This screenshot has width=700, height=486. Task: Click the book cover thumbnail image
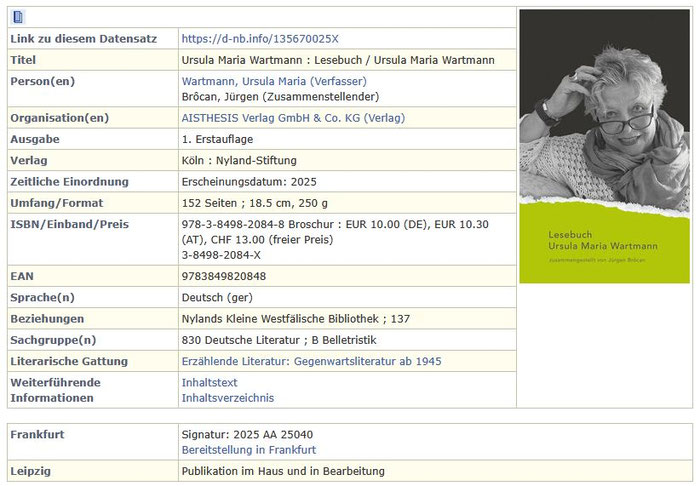tap(604, 146)
